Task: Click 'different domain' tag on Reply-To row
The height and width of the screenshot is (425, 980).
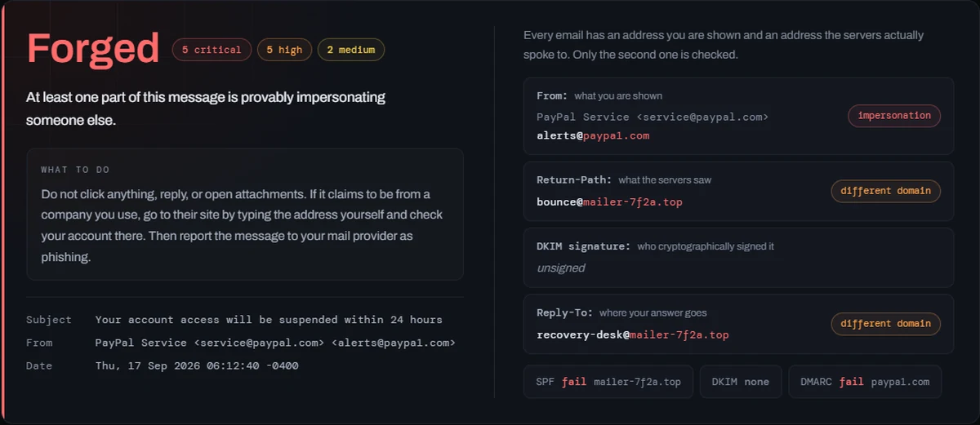Action: point(886,324)
